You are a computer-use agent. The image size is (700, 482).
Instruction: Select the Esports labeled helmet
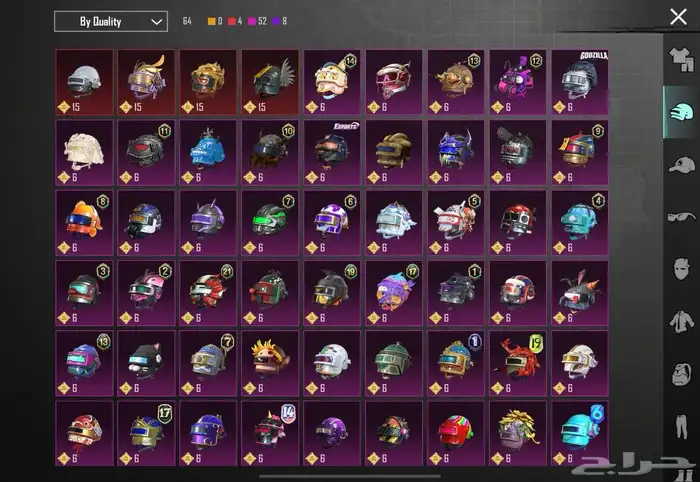(332, 152)
